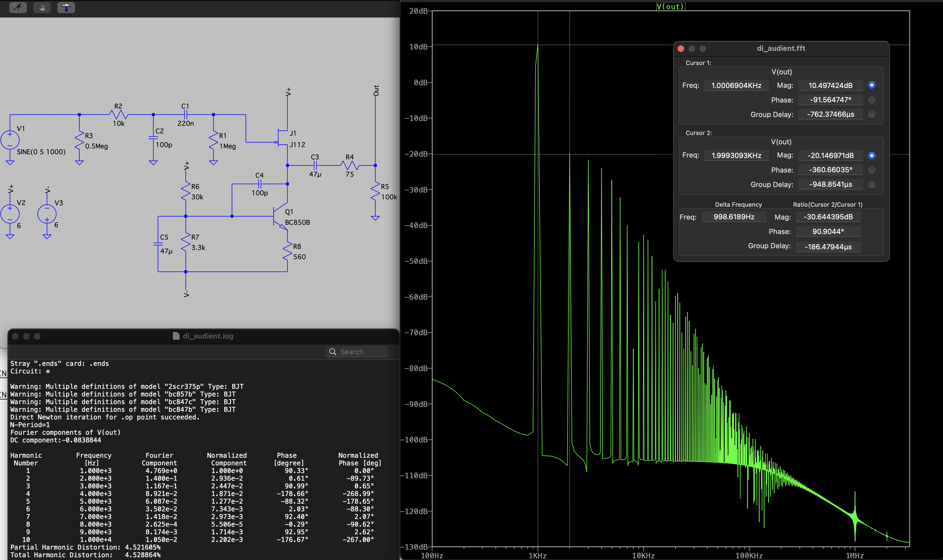Click the Cursor 1 Freq field
Image resolution: width=943 pixels, height=560 pixels.
[x=736, y=86]
